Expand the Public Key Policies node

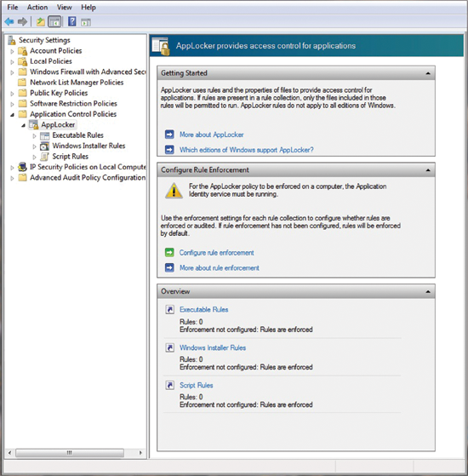tap(12, 94)
